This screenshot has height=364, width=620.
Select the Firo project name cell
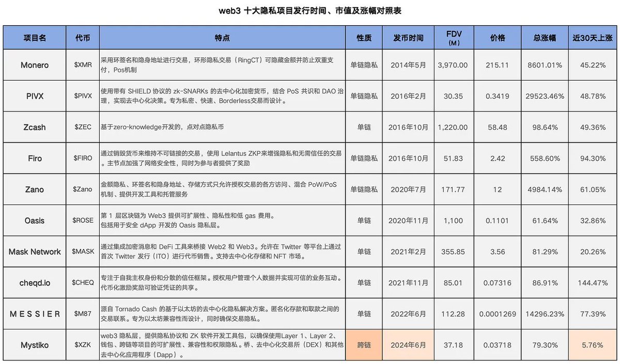point(35,159)
